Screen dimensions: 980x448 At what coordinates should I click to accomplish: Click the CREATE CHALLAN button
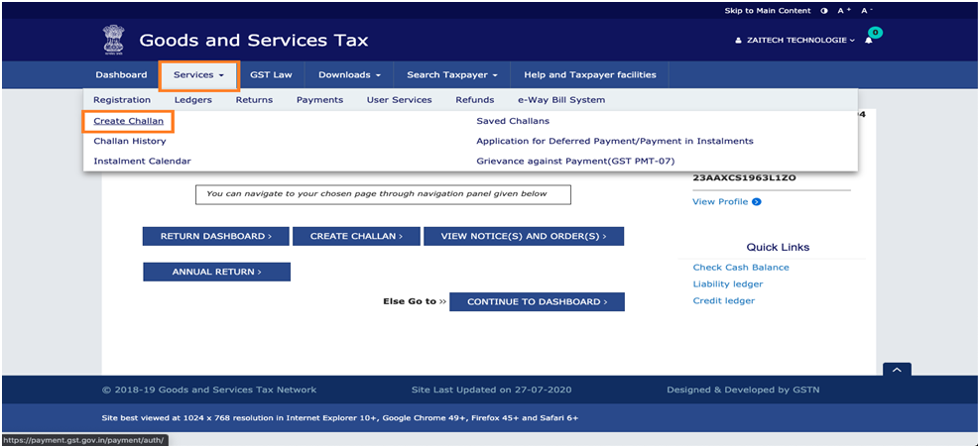356,236
